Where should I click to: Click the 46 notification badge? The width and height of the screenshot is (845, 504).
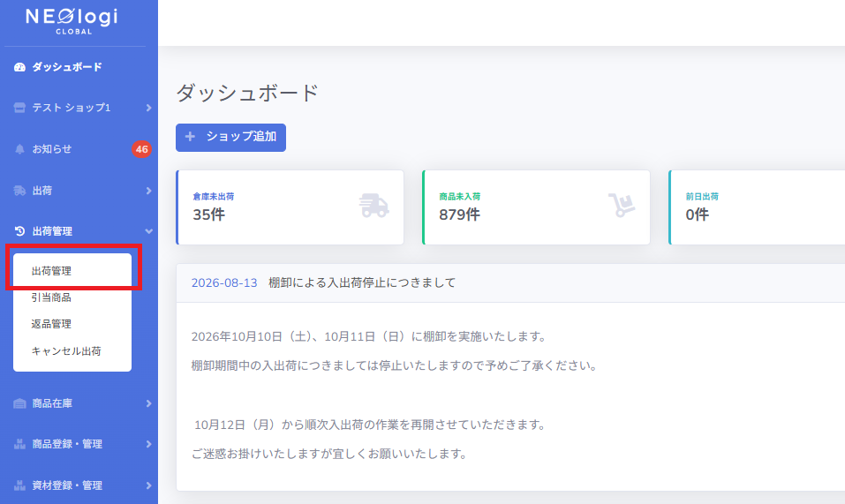(x=142, y=149)
